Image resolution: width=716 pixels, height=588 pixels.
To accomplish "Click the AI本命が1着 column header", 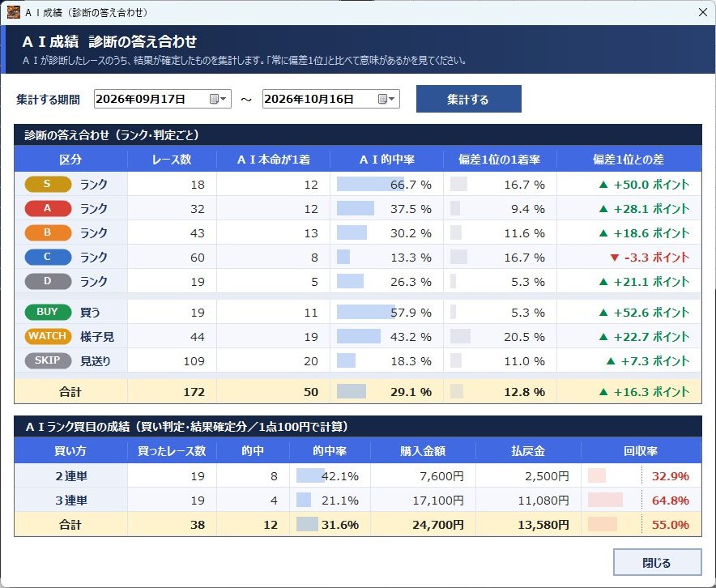I will (273, 160).
